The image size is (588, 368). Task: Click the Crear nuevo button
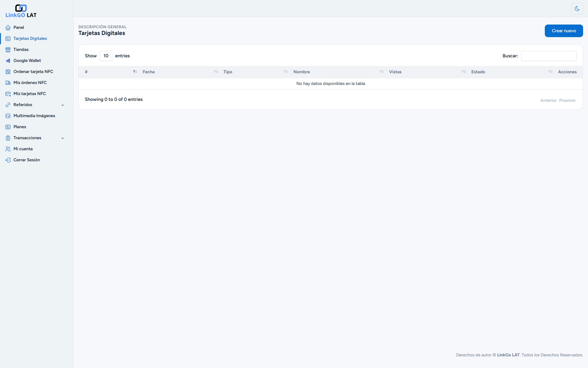[x=563, y=31]
